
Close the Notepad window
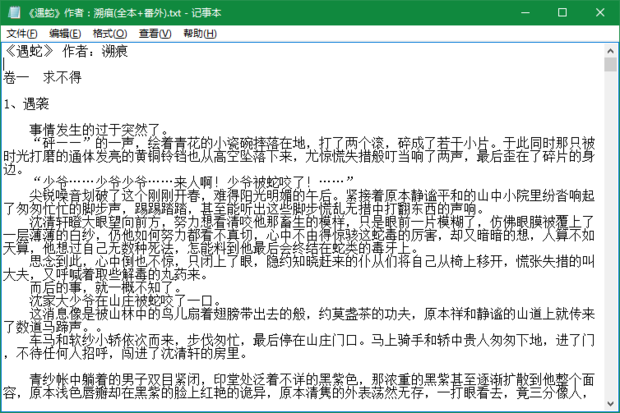coord(599,11)
